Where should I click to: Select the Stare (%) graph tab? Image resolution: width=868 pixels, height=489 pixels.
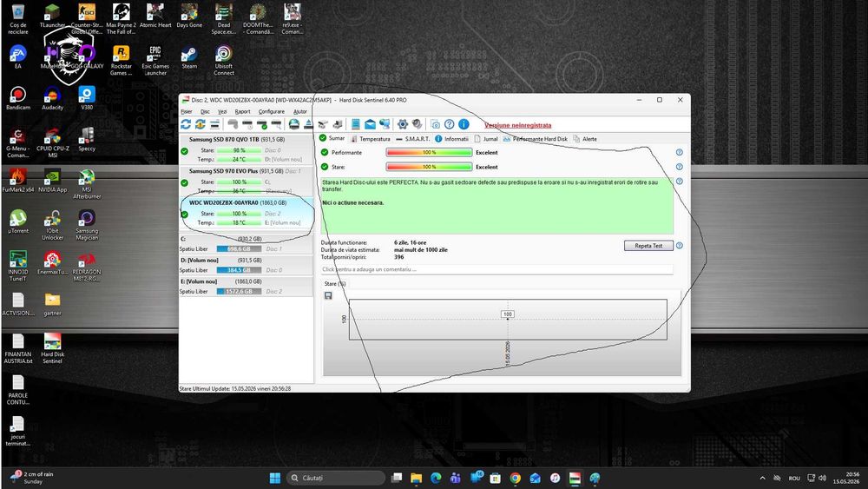point(334,283)
